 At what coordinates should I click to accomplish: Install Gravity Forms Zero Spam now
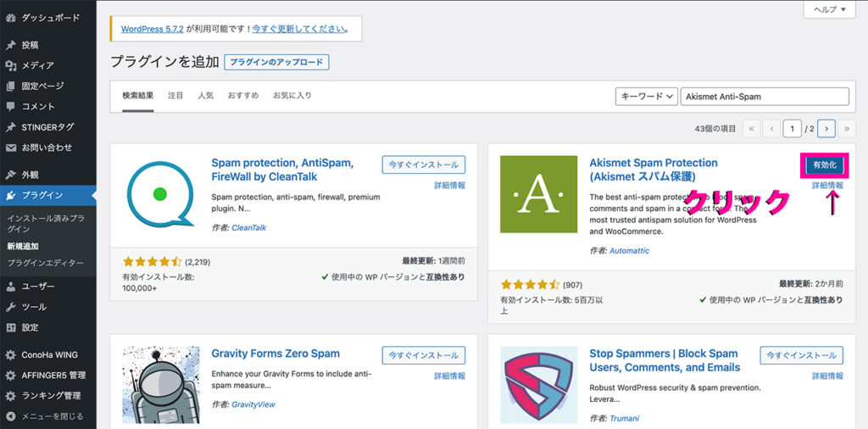[424, 355]
